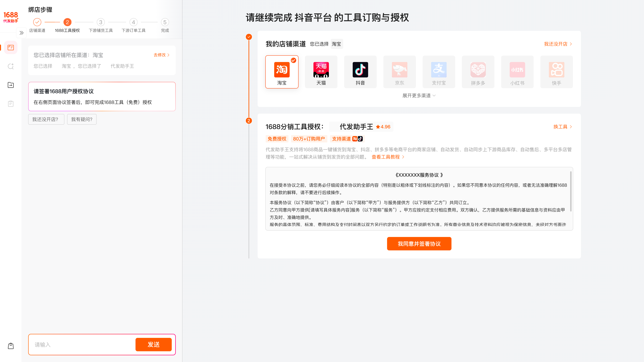Screen dimensions: 644x362
Task: Open the store binding sidebar icon
Action: pos(11,47)
